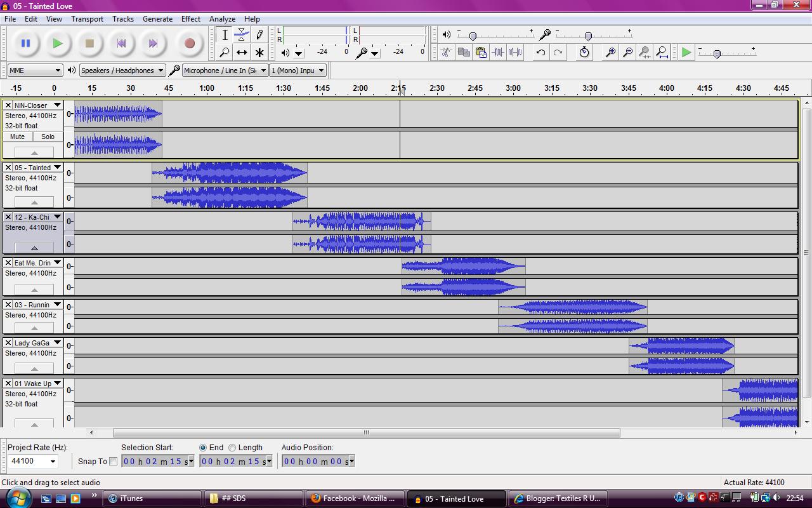Switch to Facebook - Mozilla taskbar window
812x508 pixels.
point(354,498)
